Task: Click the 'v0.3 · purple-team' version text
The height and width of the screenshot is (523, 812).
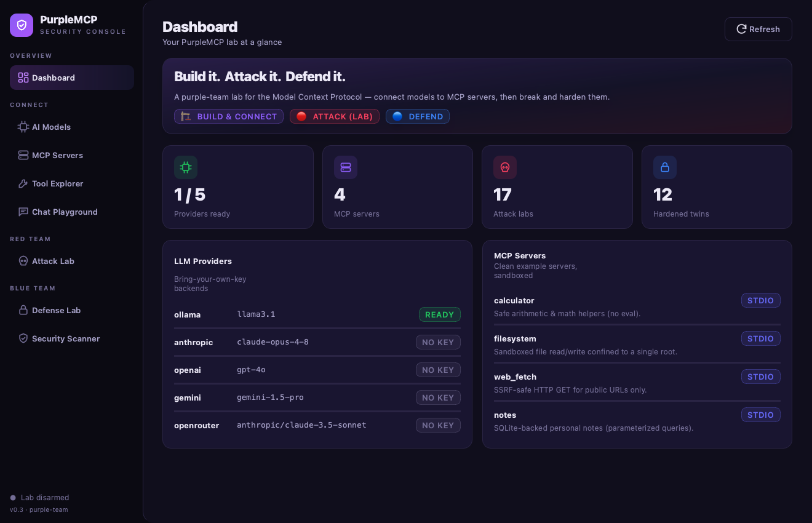Action: [x=39, y=509]
